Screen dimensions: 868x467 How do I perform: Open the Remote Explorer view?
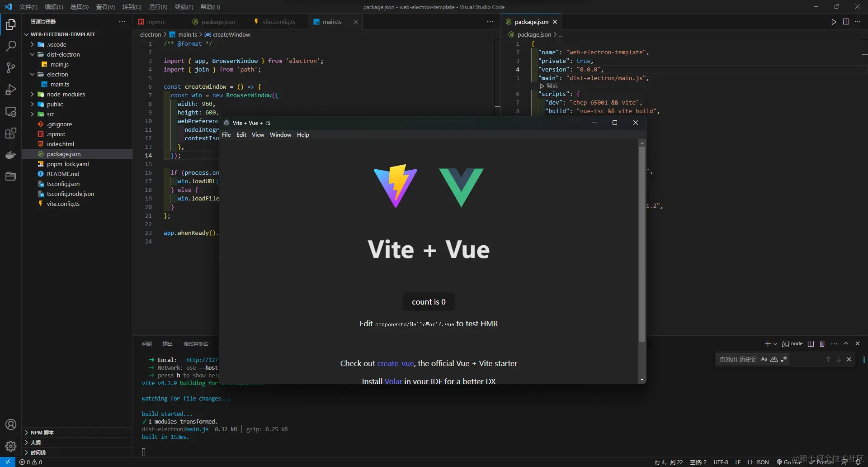[10, 111]
